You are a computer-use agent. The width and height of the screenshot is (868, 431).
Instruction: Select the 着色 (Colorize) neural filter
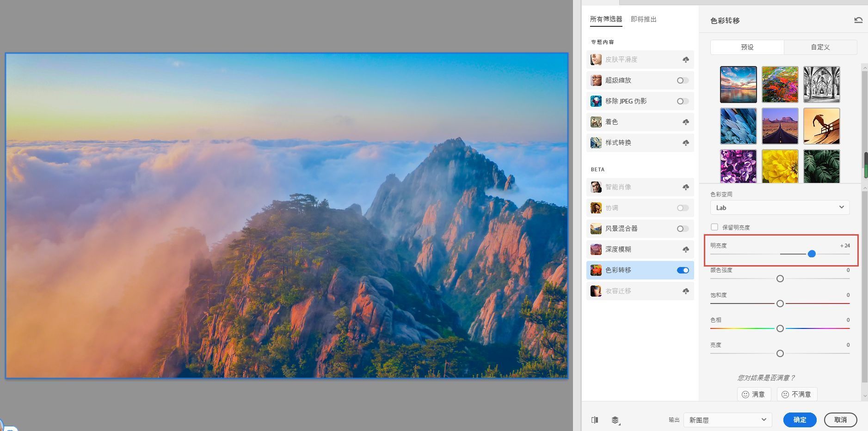[611, 121]
